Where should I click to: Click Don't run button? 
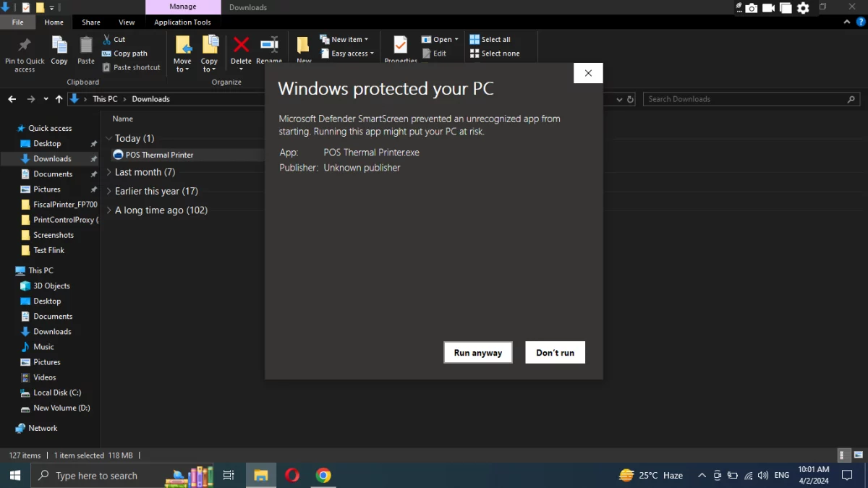(x=555, y=353)
